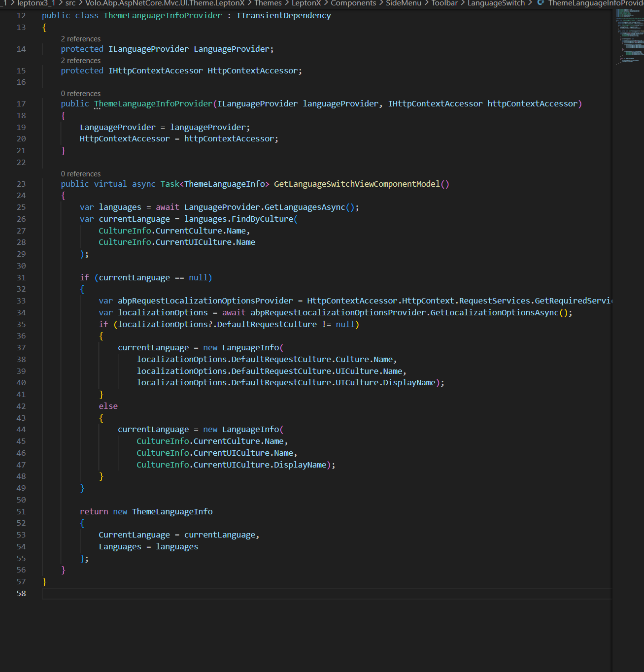Click line number 31 in the gutter
The width and height of the screenshot is (644, 672).
21,278
